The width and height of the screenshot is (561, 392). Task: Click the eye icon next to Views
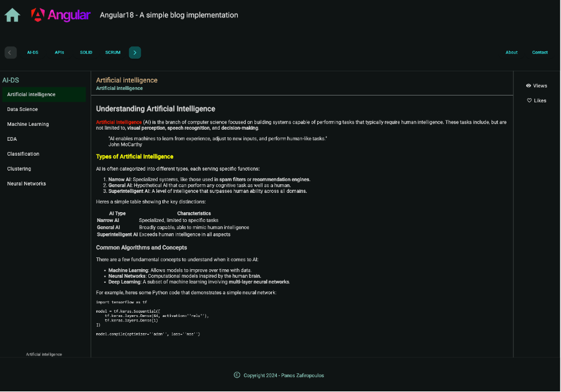click(529, 86)
